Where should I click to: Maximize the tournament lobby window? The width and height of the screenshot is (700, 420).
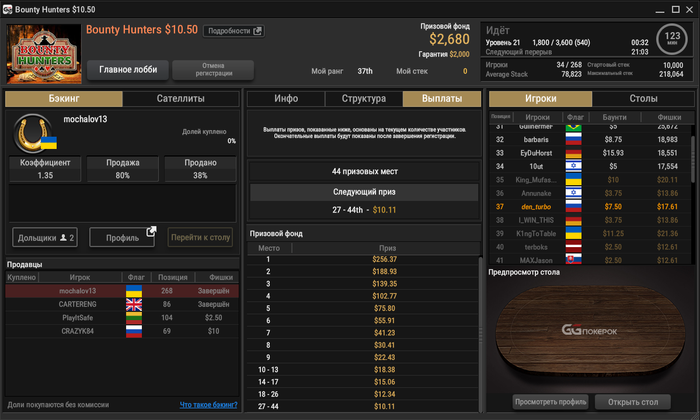(x=675, y=9)
